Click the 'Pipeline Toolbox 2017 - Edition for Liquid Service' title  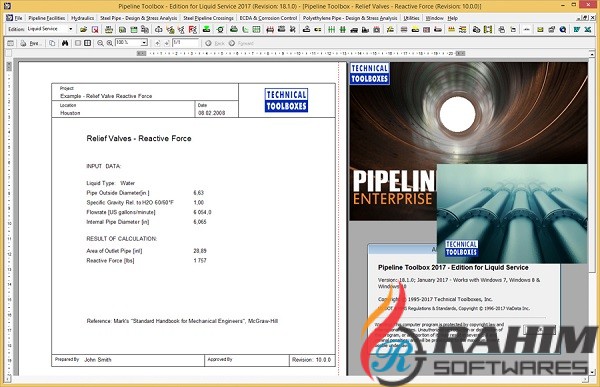(453, 268)
